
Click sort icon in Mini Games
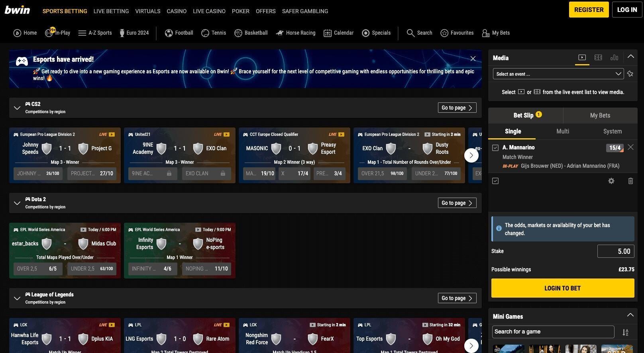tap(625, 332)
